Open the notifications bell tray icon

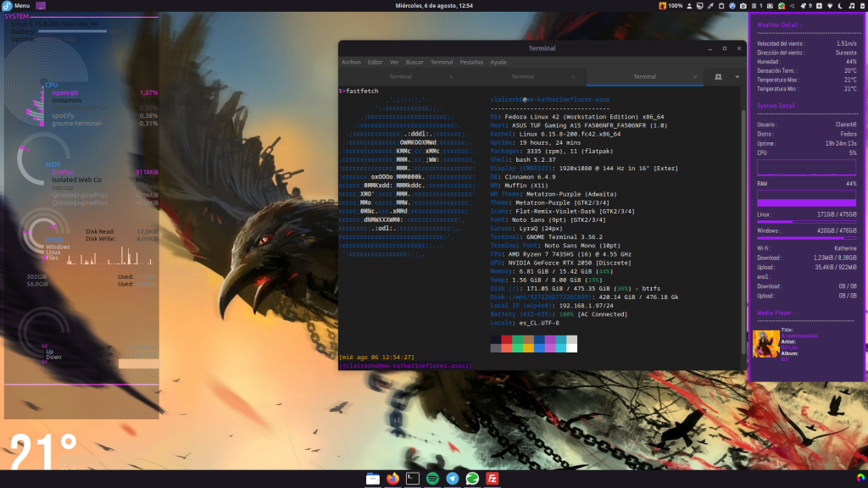(804, 6)
